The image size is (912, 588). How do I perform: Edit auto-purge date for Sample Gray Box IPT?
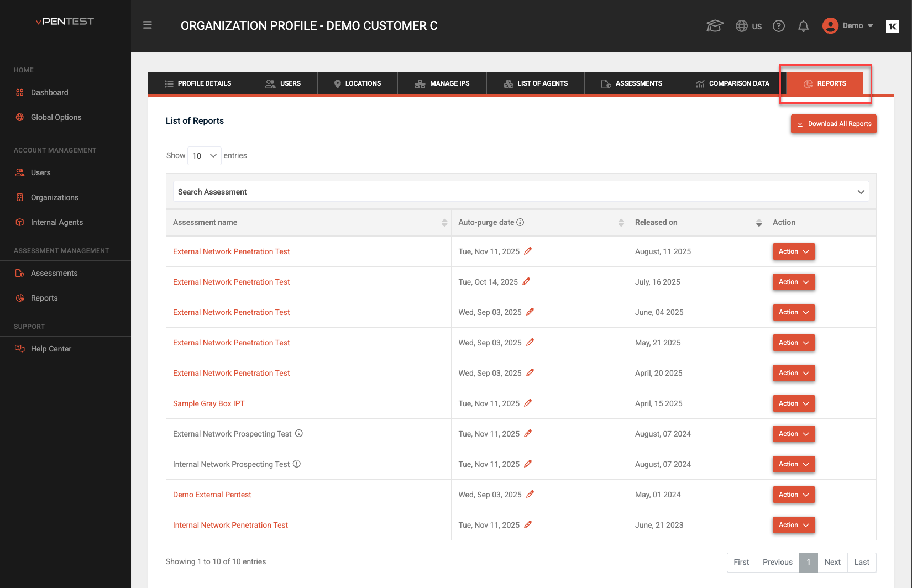click(x=528, y=403)
